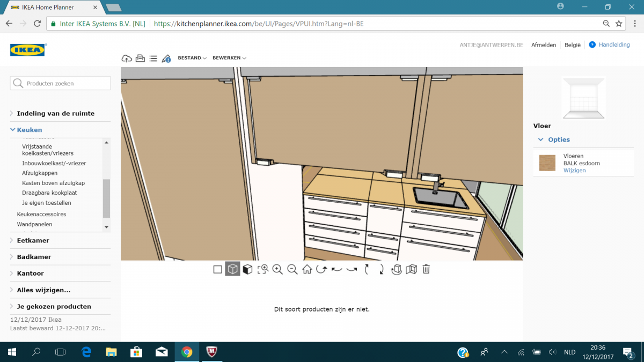
Task: Open the product list icon
Action: coord(153,58)
